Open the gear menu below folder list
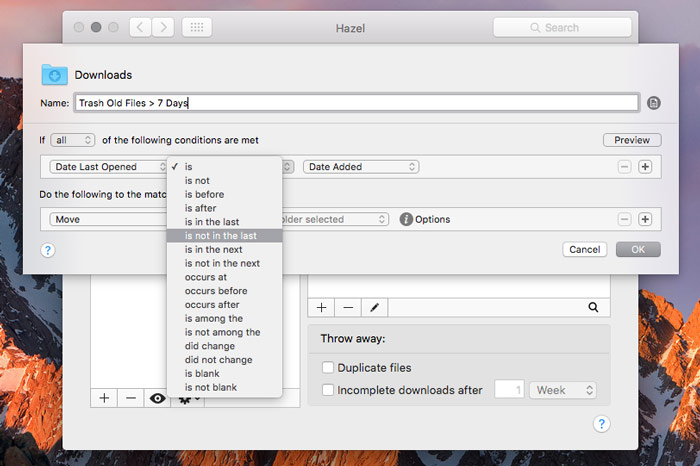Viewport: 700px width, 466px height. click(187, 398)
